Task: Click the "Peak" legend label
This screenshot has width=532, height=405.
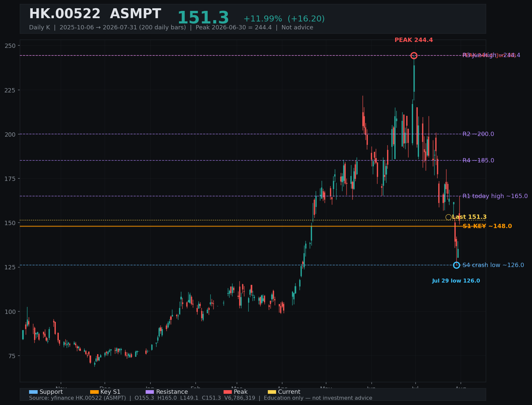Action: [x=241, y=392]
